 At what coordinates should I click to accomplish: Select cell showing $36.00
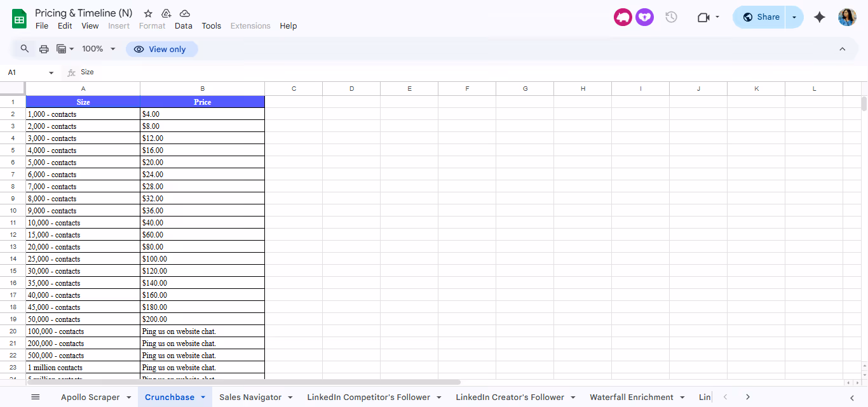(202, 211)
